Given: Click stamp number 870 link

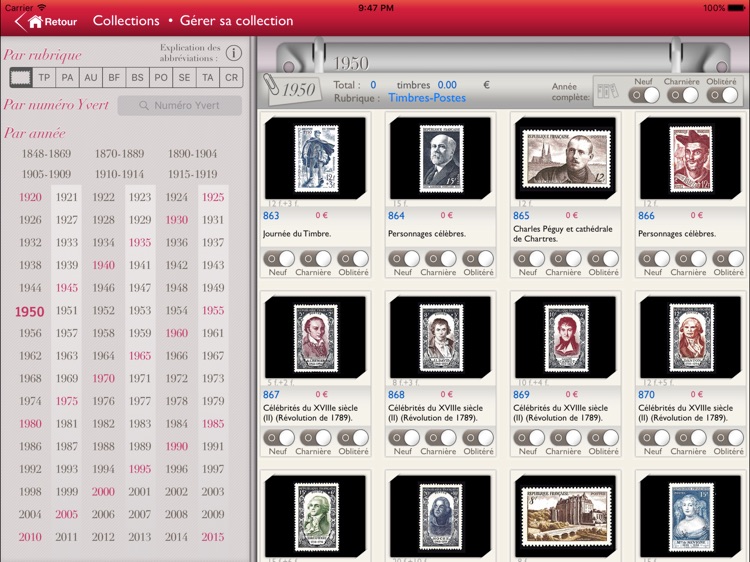Looking at the screenshot, I should tap(646, 395).
